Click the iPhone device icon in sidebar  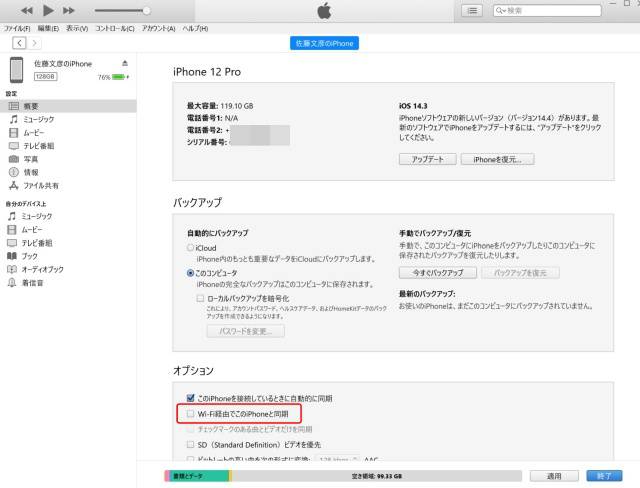pyautogui.click(x=17, y=70)
